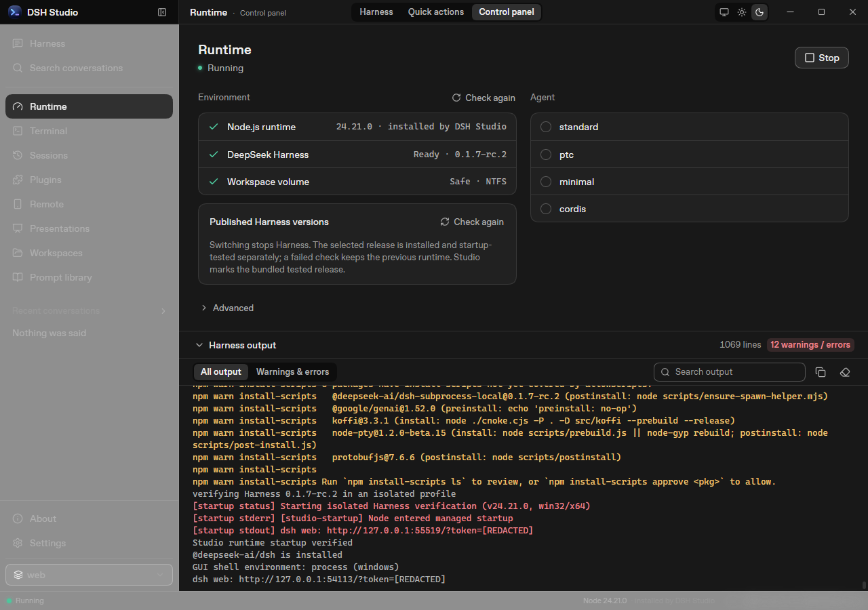
Task: Switch to dark theme moon icon
Action: click(759, 12)
